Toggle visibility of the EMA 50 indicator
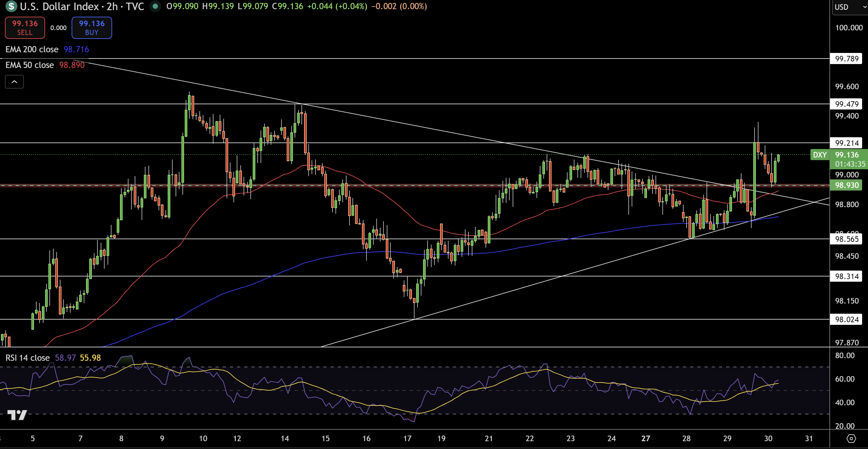The height and width of the screenshot is (449, 868). tap(29, 65)
